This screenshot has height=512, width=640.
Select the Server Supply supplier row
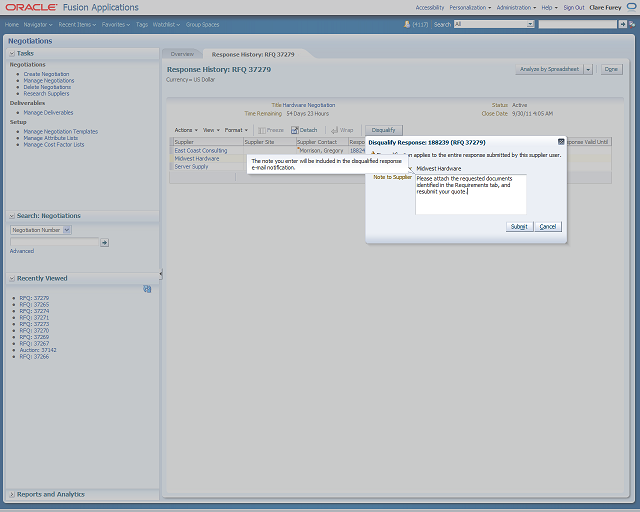191,167
